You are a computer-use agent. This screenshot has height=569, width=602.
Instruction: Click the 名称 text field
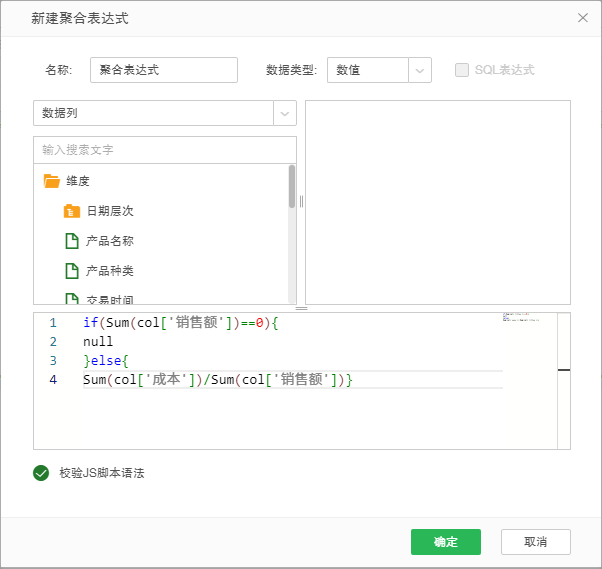pos(164,70)
